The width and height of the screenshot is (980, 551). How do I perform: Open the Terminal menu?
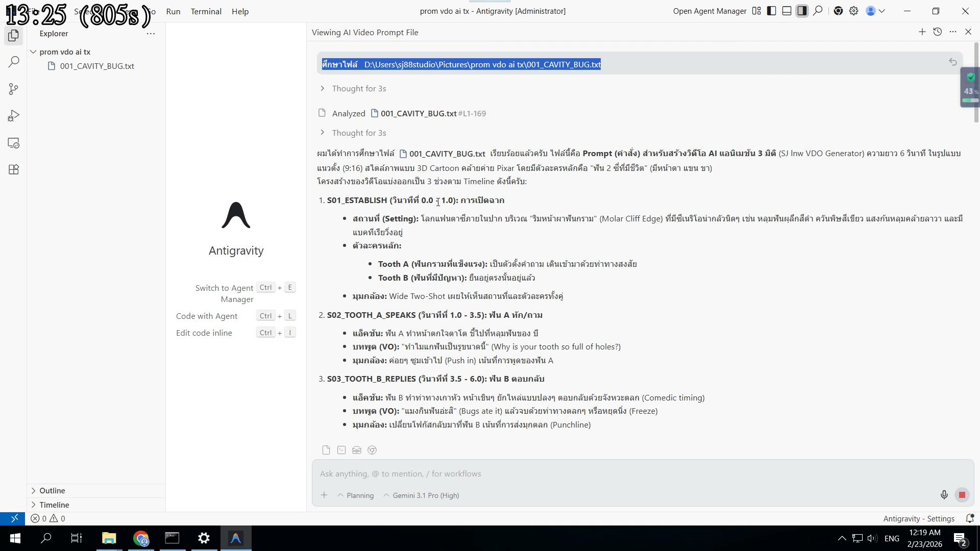[x=206, y=11]
